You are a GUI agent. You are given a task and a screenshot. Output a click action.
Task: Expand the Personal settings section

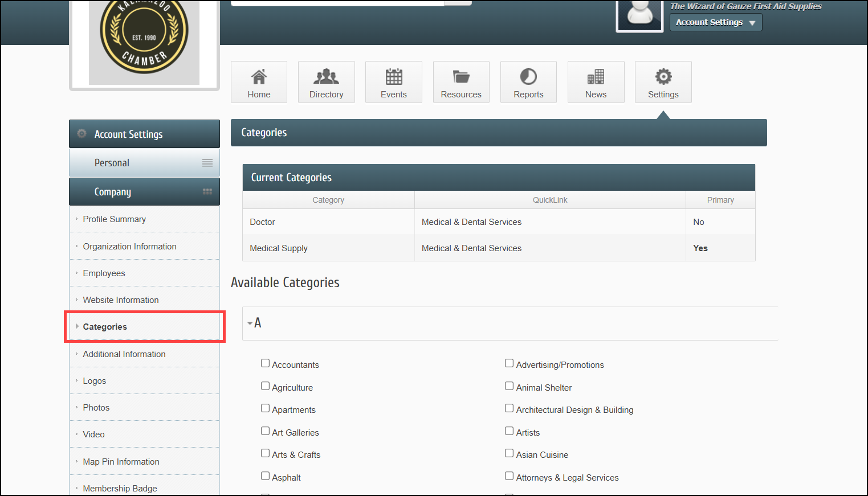pos(144,163)
